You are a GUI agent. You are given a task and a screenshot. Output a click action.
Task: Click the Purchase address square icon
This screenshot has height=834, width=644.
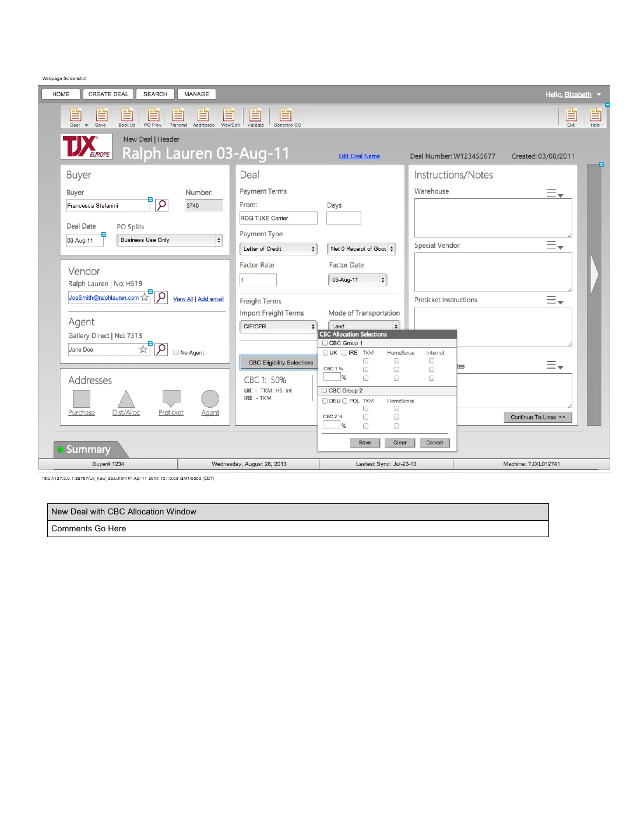click(82, 399)
